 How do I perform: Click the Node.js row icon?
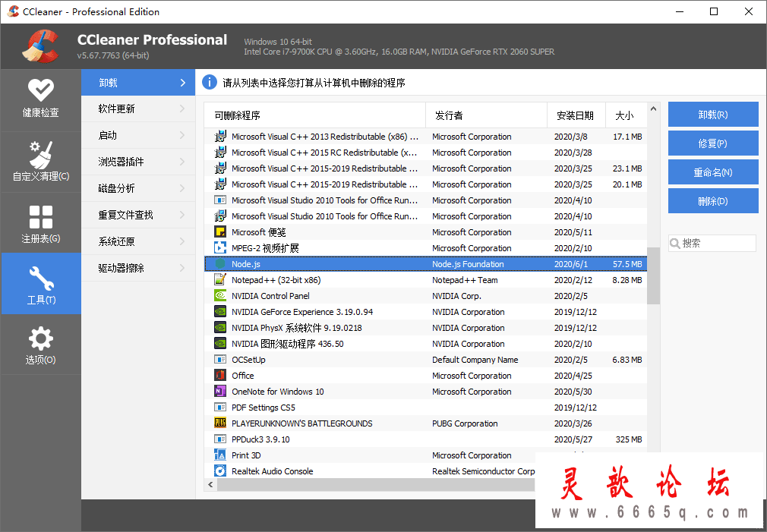220,264
